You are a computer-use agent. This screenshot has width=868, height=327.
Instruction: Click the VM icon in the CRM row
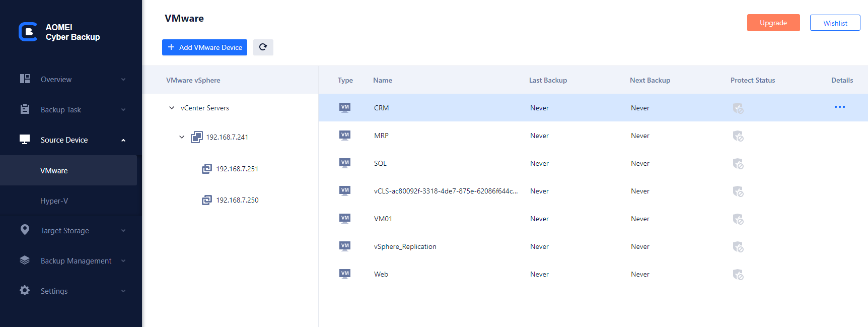345,108
